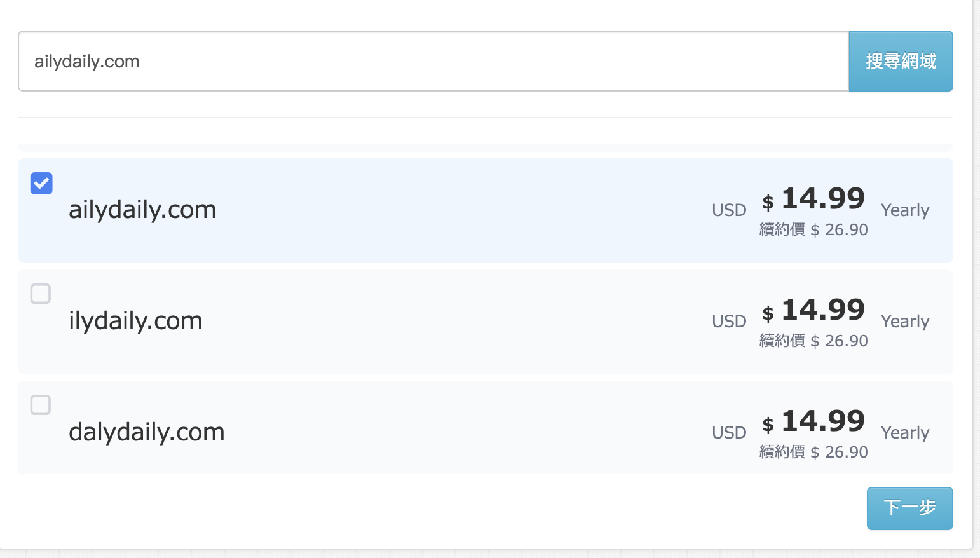Click the $14.99 price for ailydaily.com
This screenshot has height=558, width=980.
coord(813,199)
